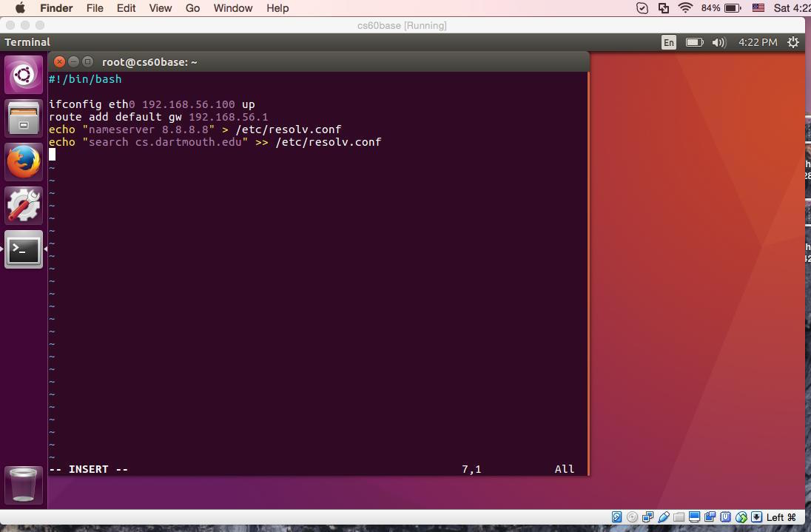This screenshot has height=532, width=811.
Task: Click the Ubuntu panel battery indicator
Action: tap(695, 42)
